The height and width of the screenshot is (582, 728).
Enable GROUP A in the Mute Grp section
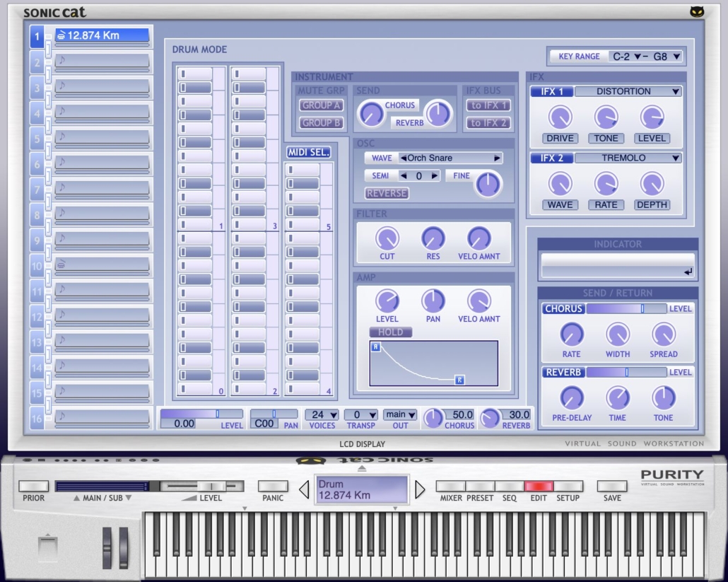322,106
